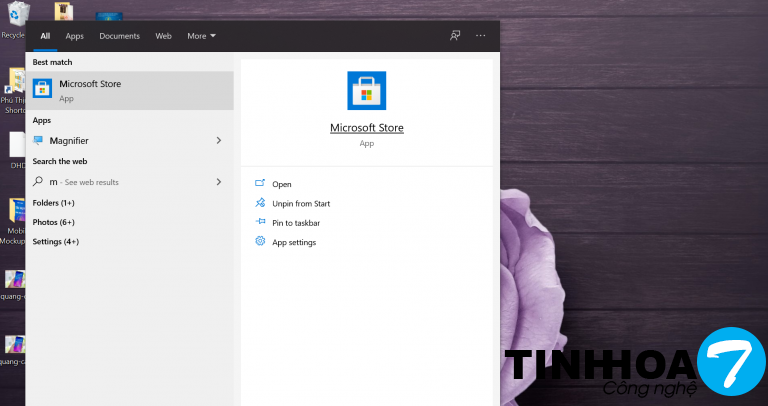
Task: Click the Microsoft Store icon in Best match
Action: [42, 90]
